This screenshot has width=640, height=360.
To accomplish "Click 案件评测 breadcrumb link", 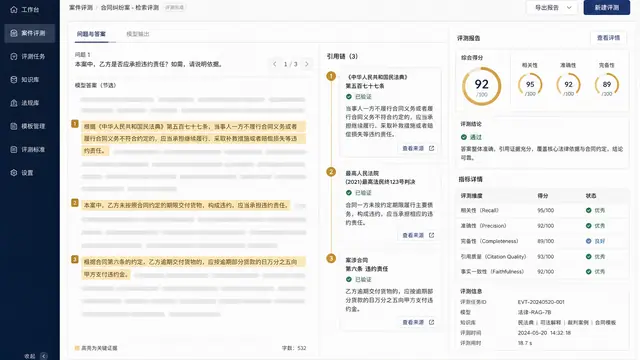I will pos(81,7).
